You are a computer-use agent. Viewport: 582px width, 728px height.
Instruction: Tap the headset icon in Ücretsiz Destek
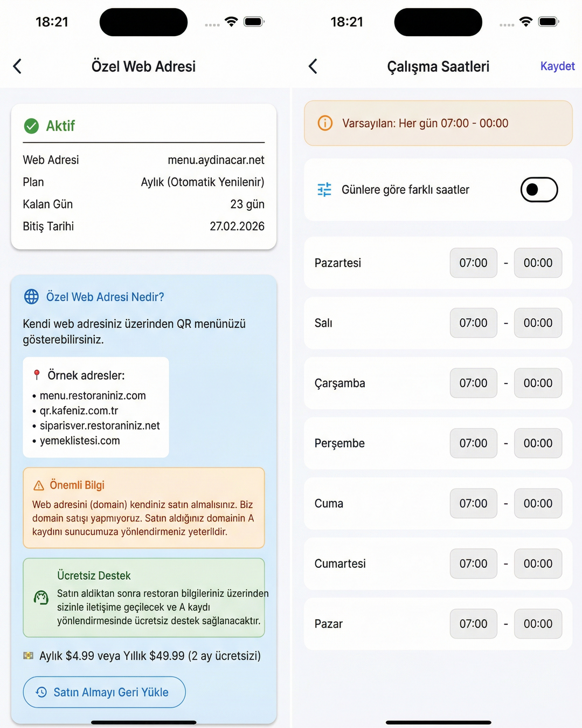coord(41,597)
